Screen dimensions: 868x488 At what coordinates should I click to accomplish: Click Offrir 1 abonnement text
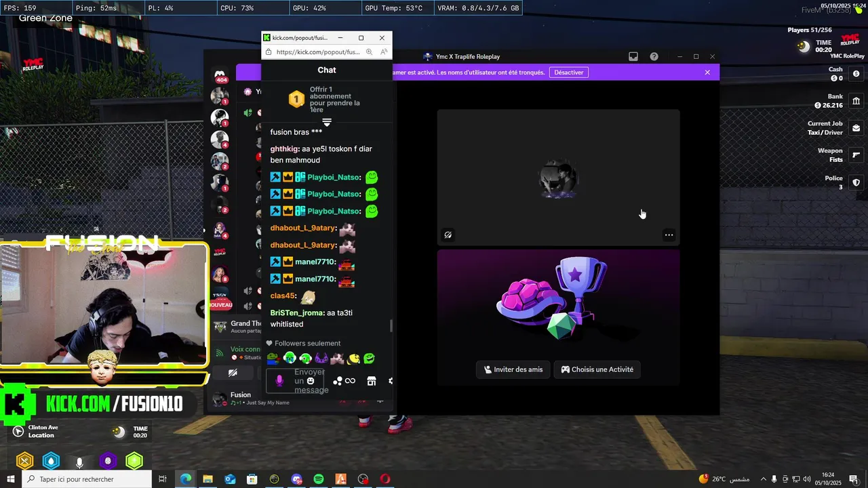[335, 100]
